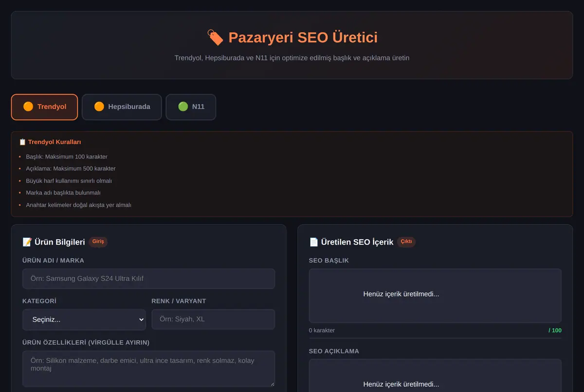Viewport: 584px width, 392px height.
Task: Click the green circle icon on N11 tab
Action: (183, 107)
